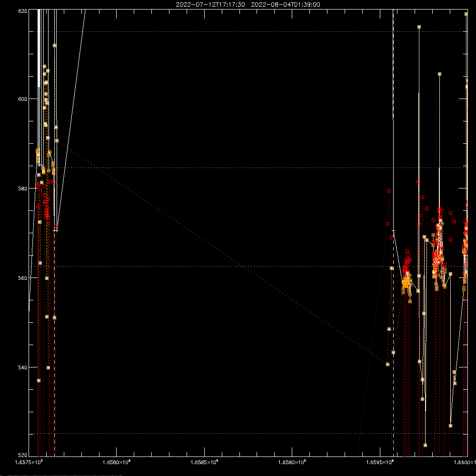The image size is (476, 476).
Task: Click the x-axis label 1.6590×10⁹
Action: click(292, 462)
